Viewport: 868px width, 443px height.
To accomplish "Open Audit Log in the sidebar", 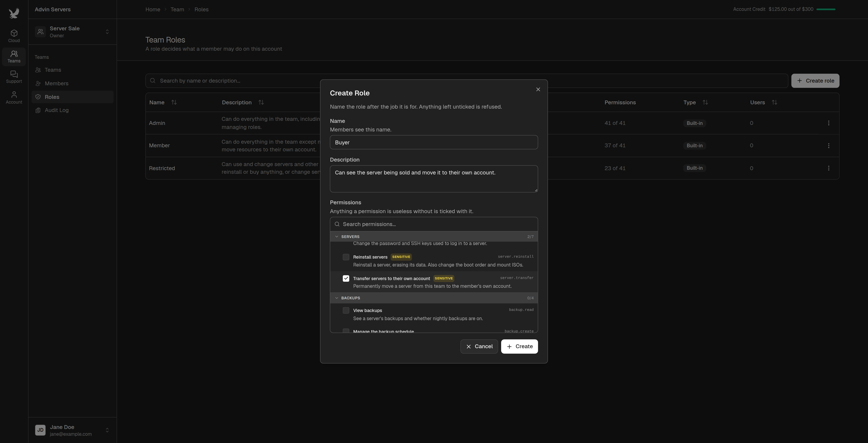I will pyautogui.click(x=72, y=110).
